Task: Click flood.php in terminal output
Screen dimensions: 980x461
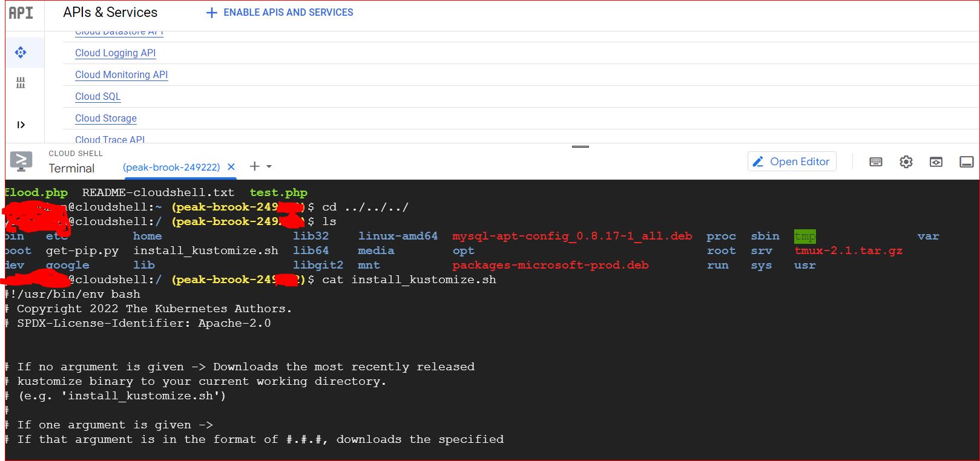Action: [x=36, y=193]
